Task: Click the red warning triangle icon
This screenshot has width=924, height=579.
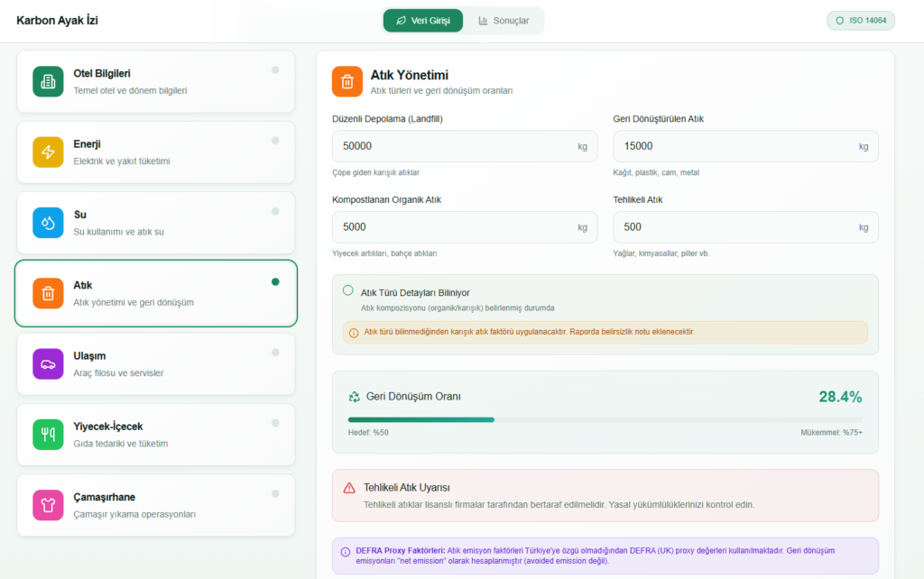Action: 349,488
